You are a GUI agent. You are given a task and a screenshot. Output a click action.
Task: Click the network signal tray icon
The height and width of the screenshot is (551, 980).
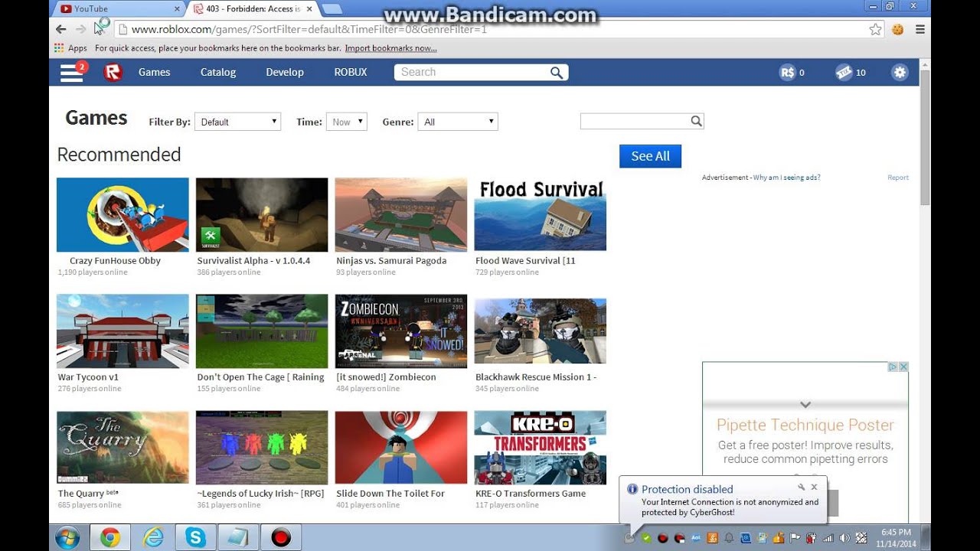pos(828,537)
